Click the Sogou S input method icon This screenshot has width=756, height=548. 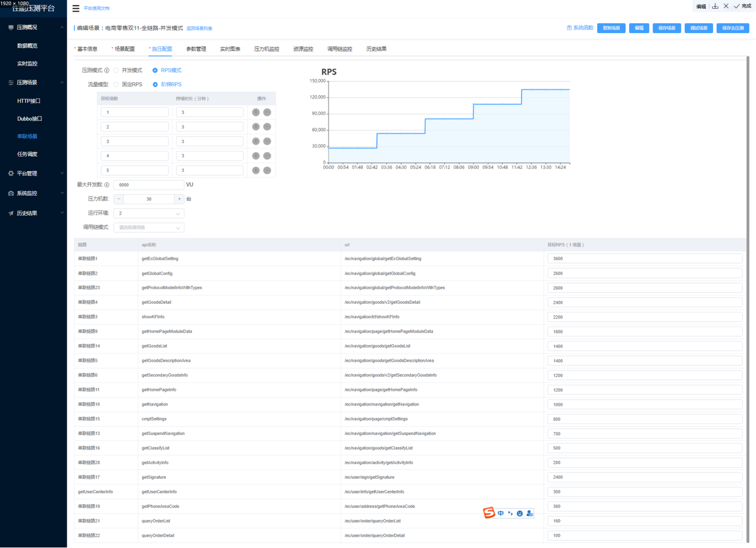tap(489, 513)
